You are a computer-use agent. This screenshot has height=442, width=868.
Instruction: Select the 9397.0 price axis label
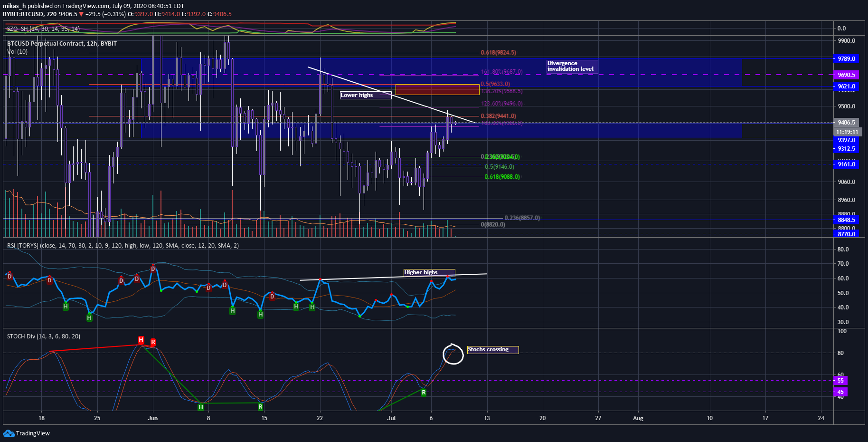coord(846,140)
